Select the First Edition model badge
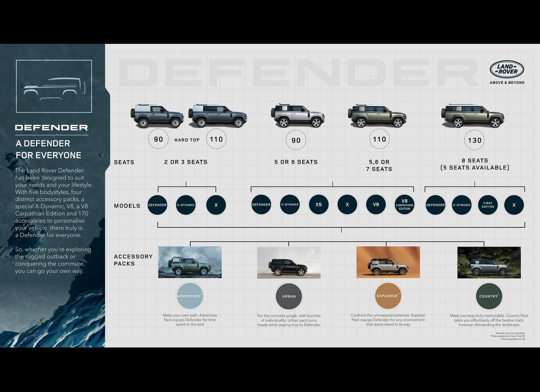540x392 pixels. pos(488,205)
